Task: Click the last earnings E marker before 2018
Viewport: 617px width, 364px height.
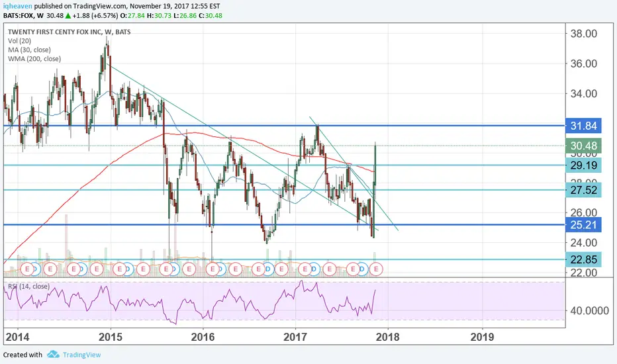Action: (x=376, y=269)
